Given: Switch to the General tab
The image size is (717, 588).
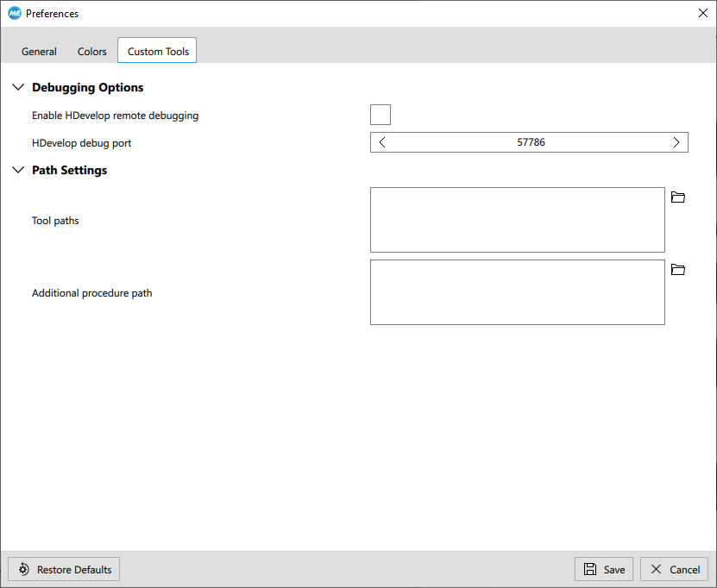Looking at the screenshot, I should click(39, 52).
